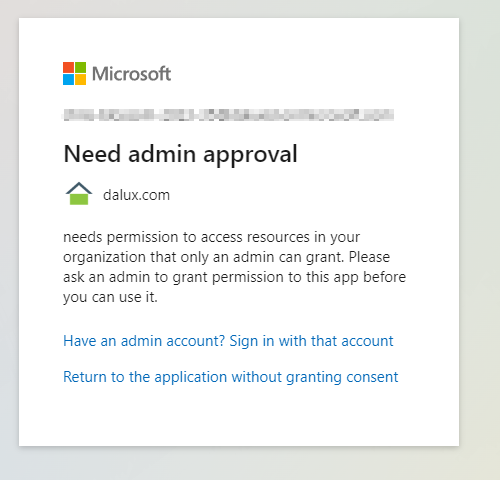500x480 pixels.
Task: Click the Microsoft wordmark text
Action: [x=131, y=74]
